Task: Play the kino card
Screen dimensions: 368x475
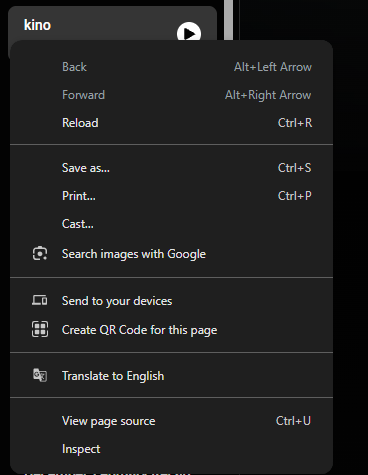Action: pos(189,33)
